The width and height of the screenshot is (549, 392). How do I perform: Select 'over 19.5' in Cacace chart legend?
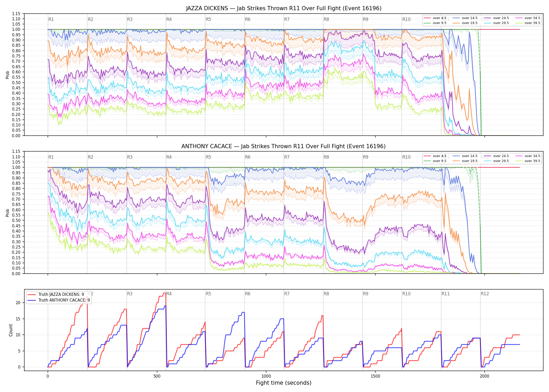[x=465, y=161]
